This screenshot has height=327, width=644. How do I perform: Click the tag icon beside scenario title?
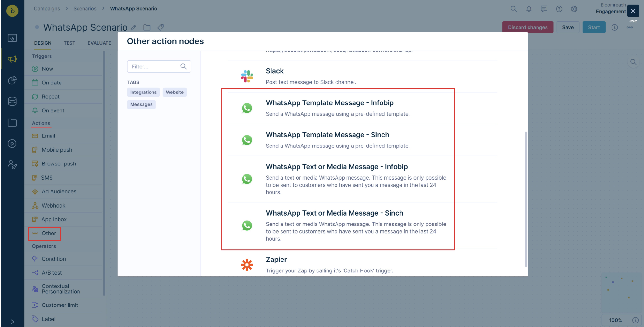pos(161,28)
